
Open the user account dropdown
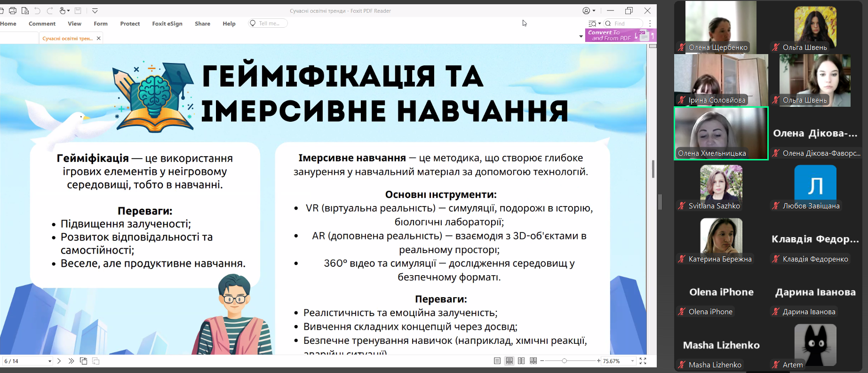[x=589, y=10]
